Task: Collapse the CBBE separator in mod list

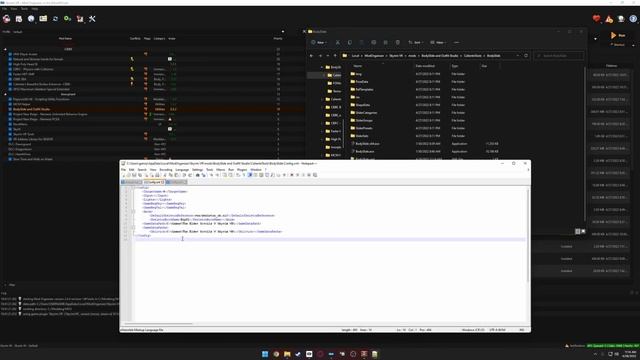Action: [5, 49]
